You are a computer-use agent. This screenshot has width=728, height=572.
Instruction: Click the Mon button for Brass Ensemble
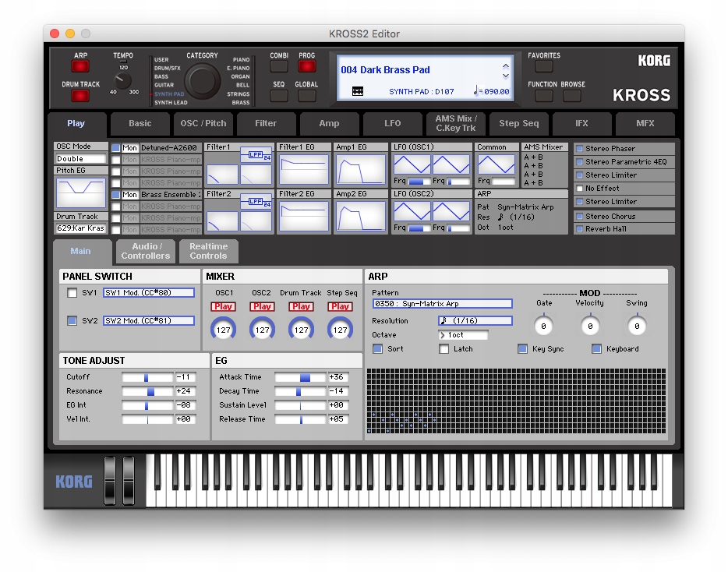point(129,195)
